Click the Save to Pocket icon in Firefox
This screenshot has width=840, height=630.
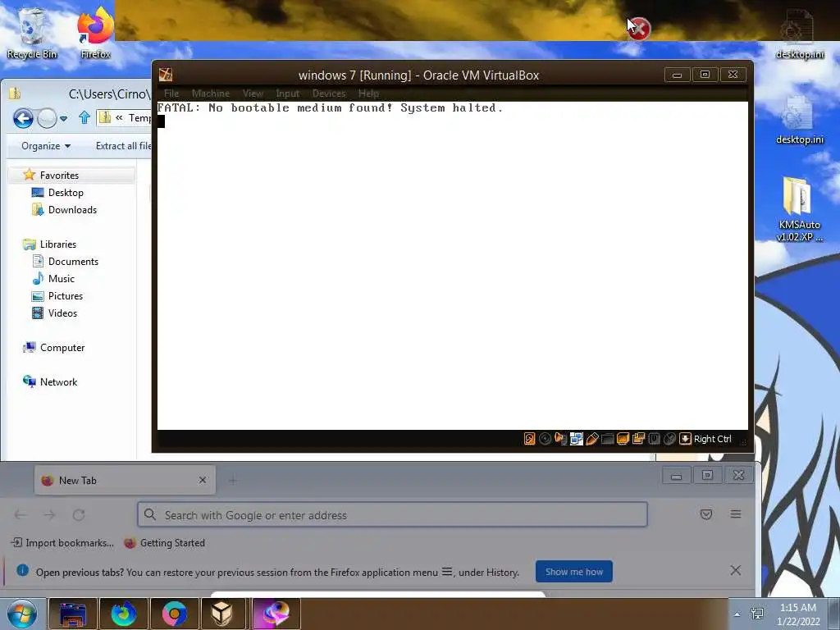pos(706,514)
